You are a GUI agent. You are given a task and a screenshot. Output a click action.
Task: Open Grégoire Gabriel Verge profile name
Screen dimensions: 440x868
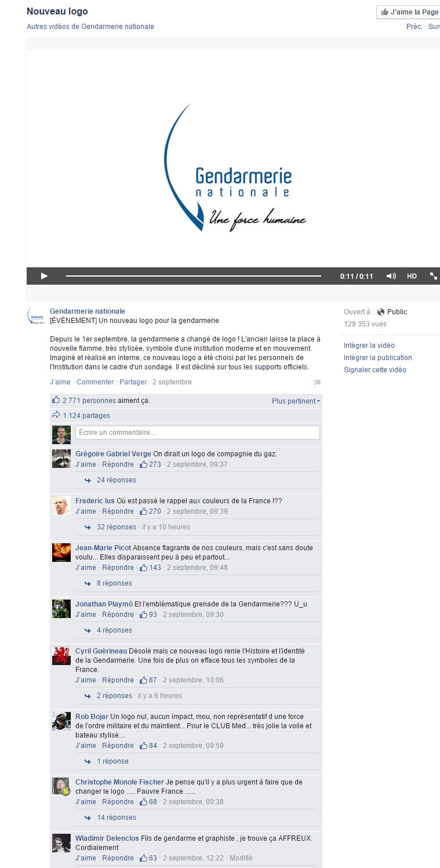pyautogui.click(x=113, y=454)
